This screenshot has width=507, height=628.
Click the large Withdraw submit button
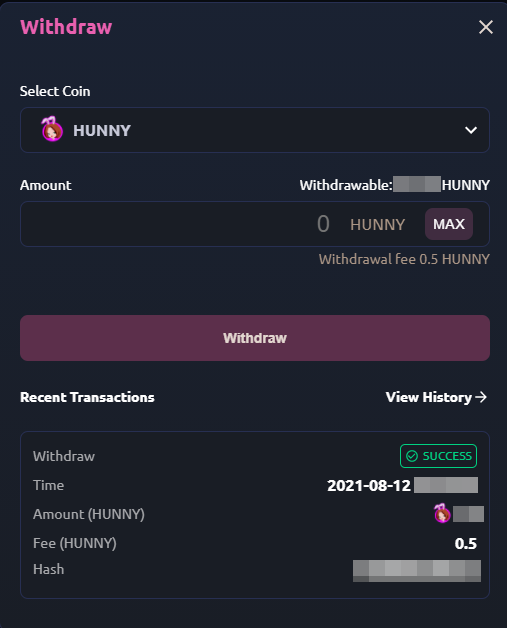(255, 338)
